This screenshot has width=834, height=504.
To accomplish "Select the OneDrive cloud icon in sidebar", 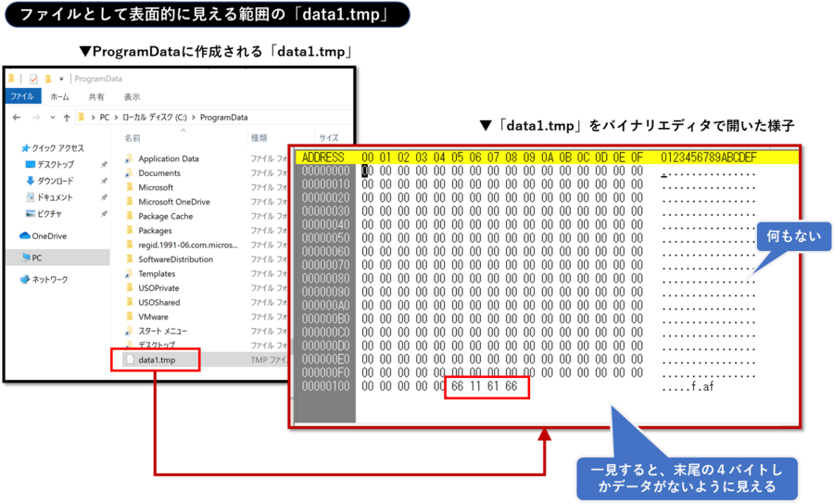I will coord(24,235).
